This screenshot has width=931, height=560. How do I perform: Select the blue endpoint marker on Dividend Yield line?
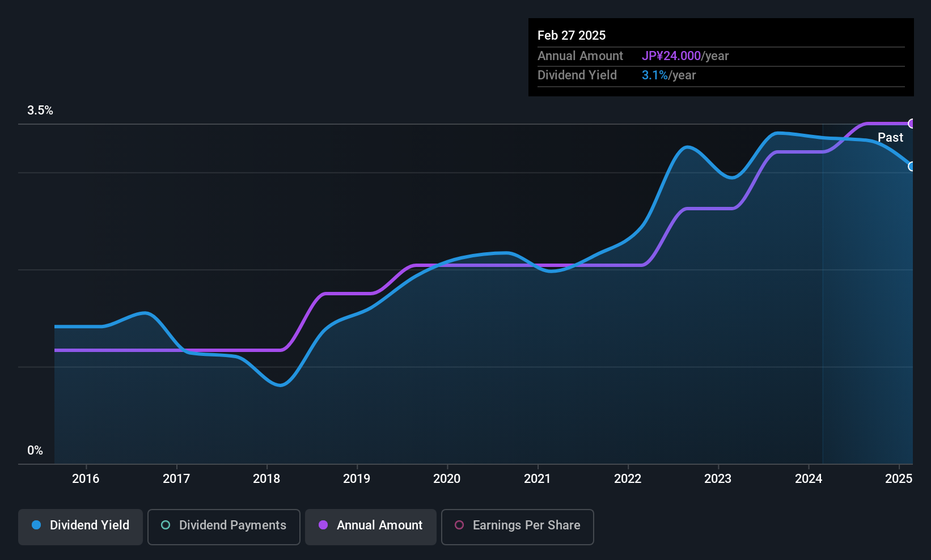(912, 167)
